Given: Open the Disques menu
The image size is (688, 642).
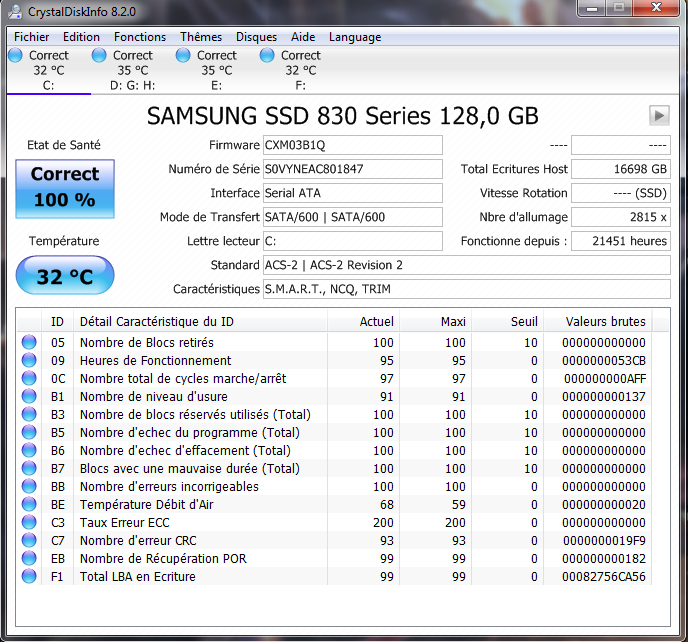Looking at the screenshot, I should point(256,37).
